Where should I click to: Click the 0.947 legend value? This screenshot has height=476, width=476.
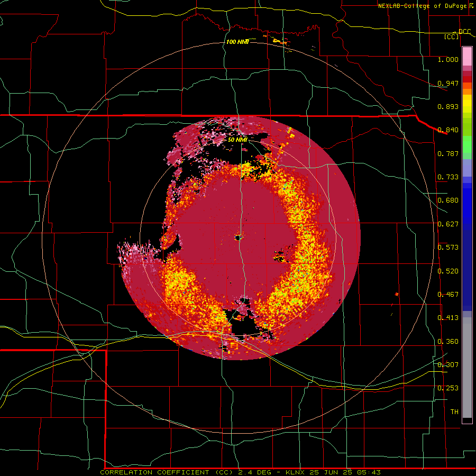[448, 83]
